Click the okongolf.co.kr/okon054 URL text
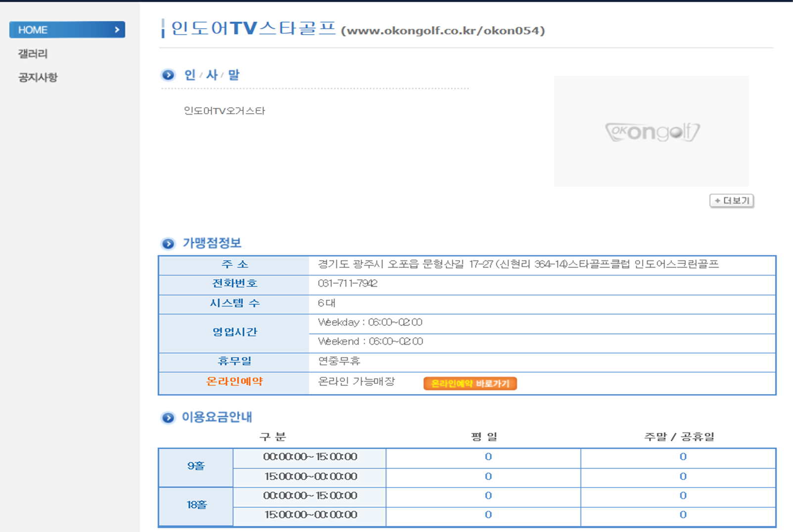This screenshot has width=793, height=532. click(443, 31)
